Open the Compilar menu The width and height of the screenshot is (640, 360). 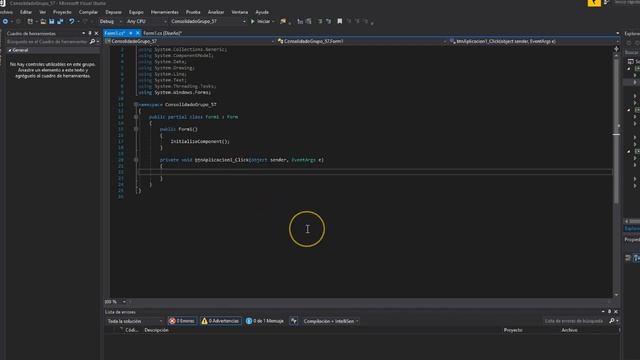click(88, 12)
